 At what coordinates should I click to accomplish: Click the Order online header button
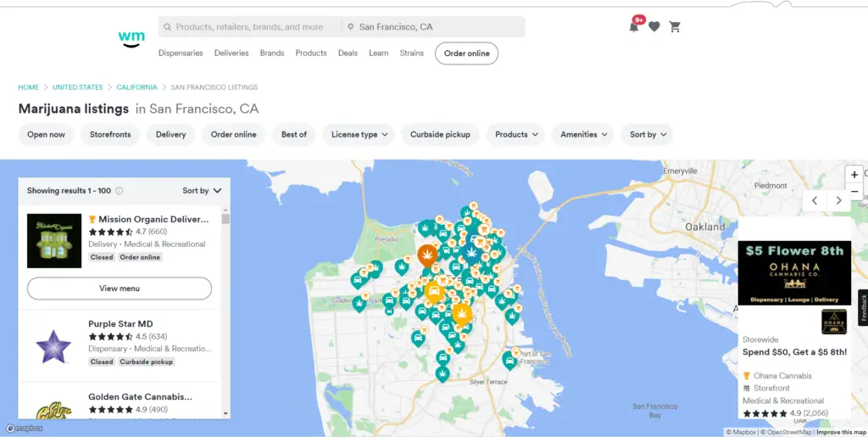point(467,53)
